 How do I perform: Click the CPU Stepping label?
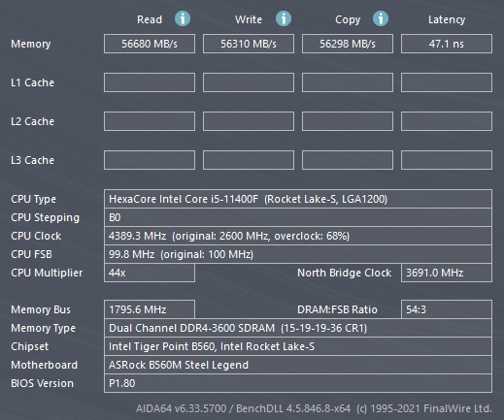45,217
